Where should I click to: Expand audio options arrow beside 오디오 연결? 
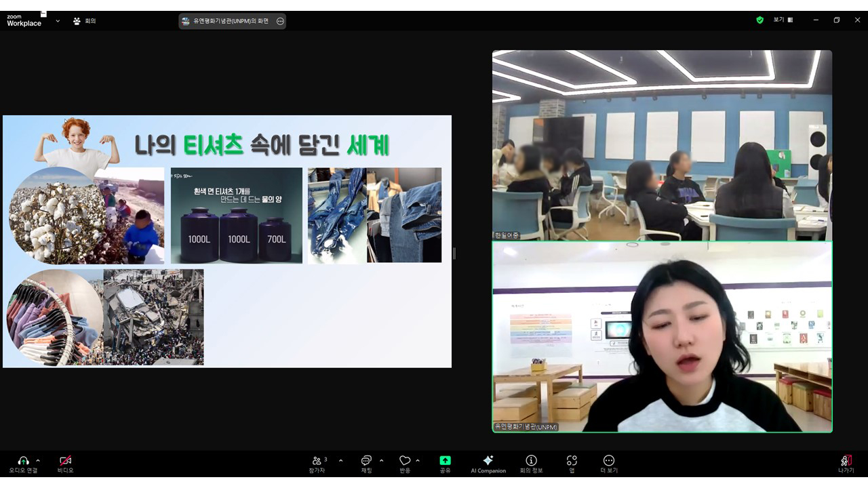(x=38, y=460)
